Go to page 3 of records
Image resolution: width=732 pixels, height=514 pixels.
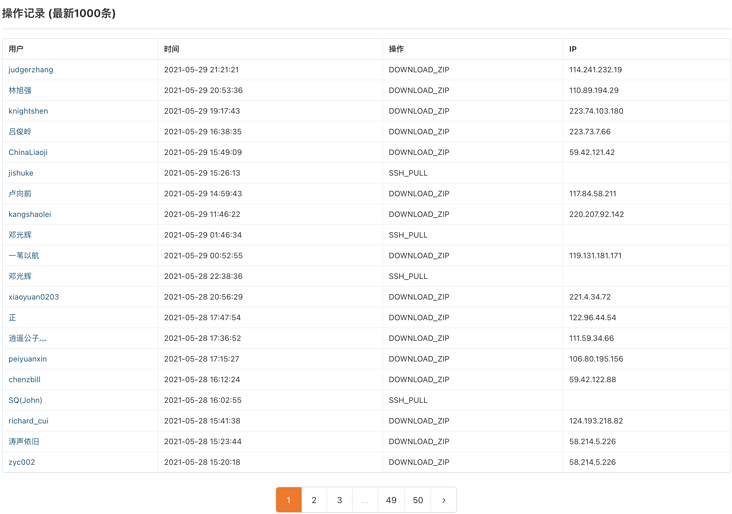coord(339,500)
